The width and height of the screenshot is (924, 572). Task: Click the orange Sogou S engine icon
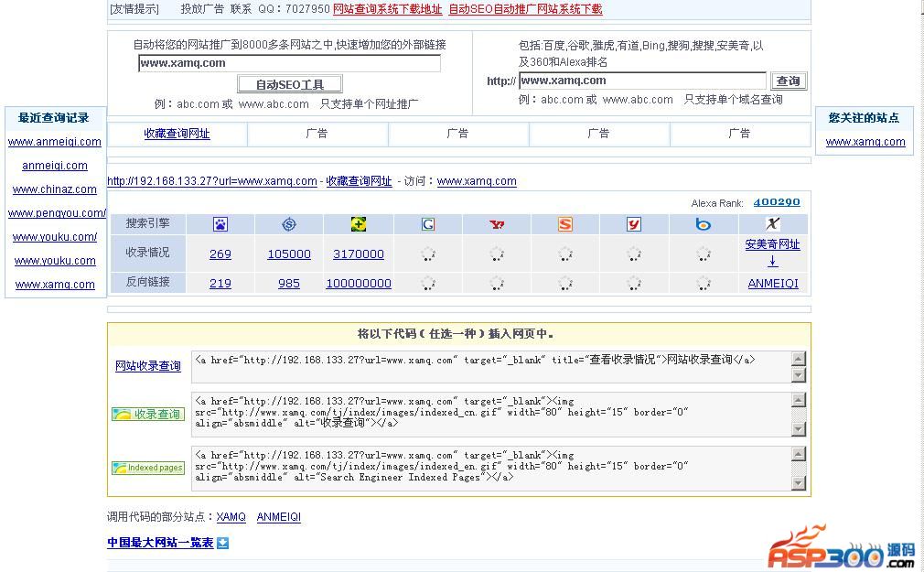tap(565, 224)
